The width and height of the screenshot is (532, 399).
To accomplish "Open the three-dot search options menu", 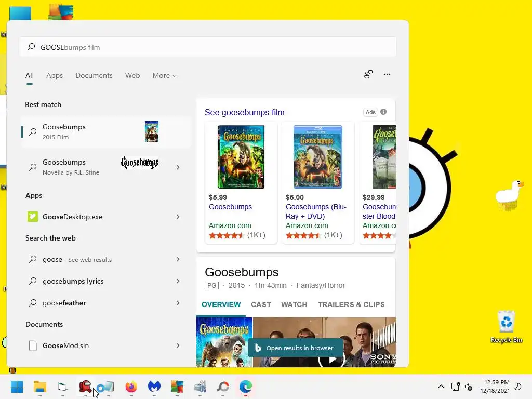I will click(x=387, y=74).
